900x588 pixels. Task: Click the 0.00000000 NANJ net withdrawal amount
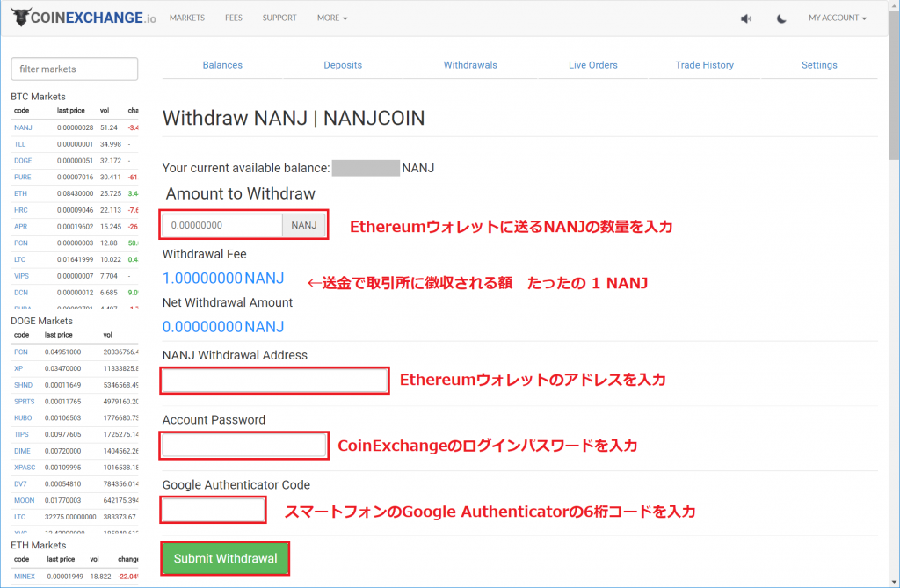tap(222, 327)
